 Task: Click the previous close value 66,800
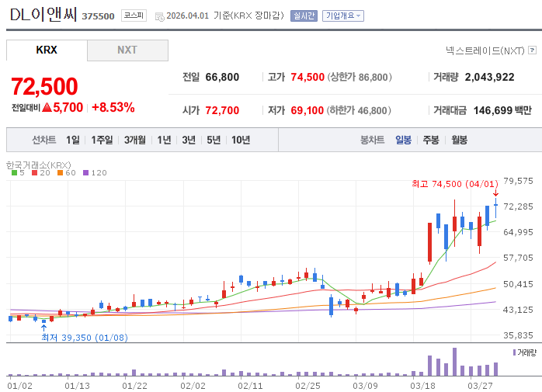[x=222, y=77]
